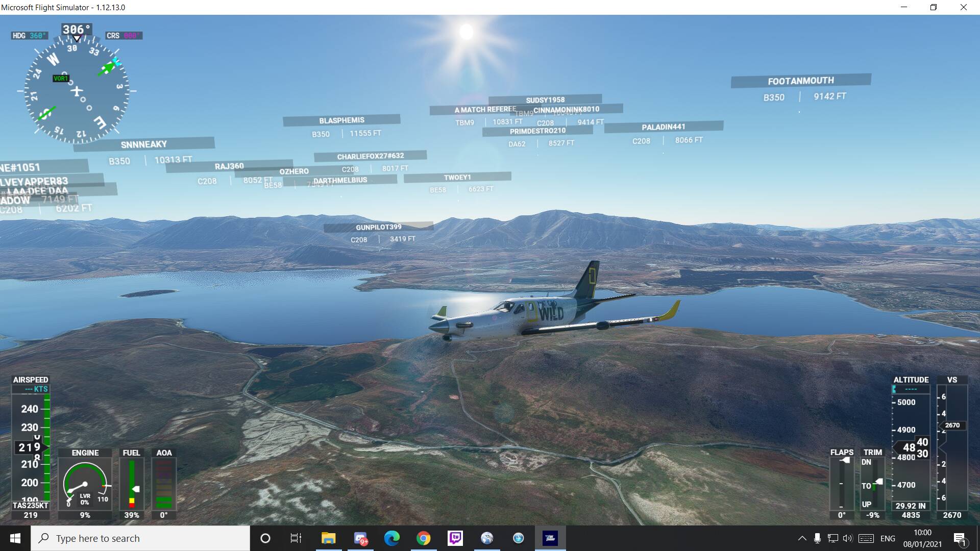The height and width of the screenshot is (551, 980).
Task: Click the compass rose dial
Action: (77, 91)
